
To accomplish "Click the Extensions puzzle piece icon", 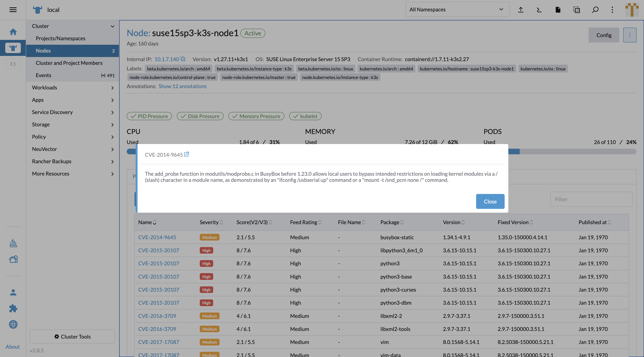I will coord(13,308).
